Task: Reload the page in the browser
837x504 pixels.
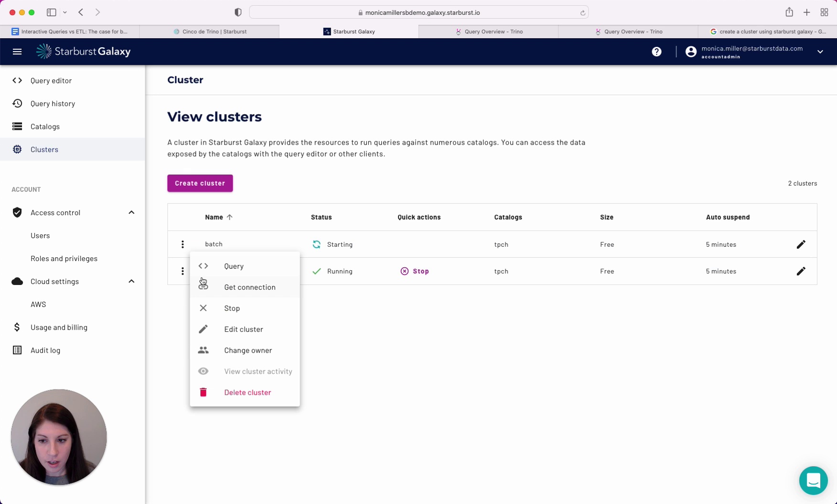Action: click(x=582, y=12)
